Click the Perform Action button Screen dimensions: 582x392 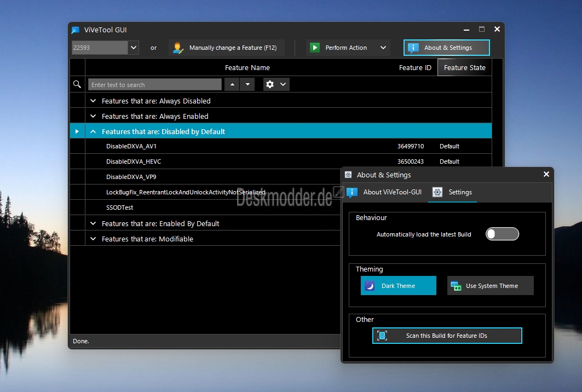tap(342, 48)
